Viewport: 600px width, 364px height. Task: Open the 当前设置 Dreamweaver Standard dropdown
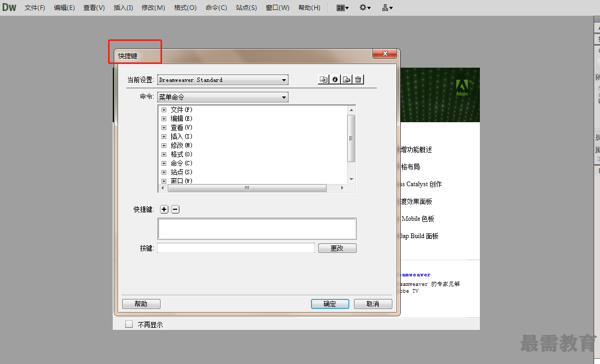click(x=223, y=80)
